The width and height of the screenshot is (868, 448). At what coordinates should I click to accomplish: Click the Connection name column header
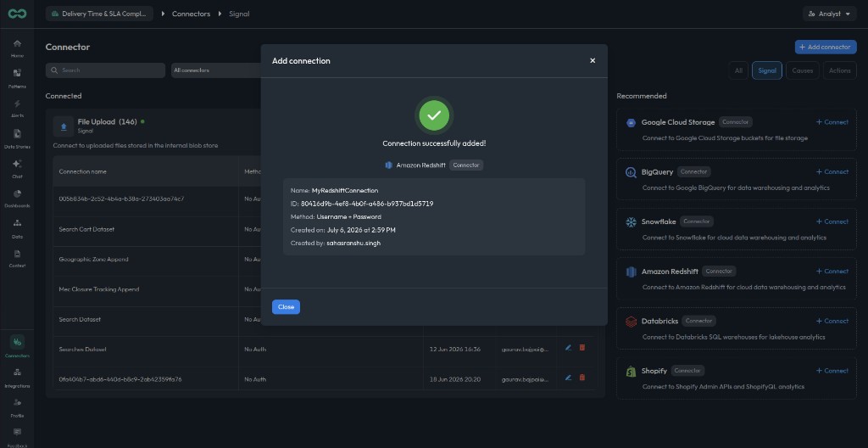click(83, 171)
